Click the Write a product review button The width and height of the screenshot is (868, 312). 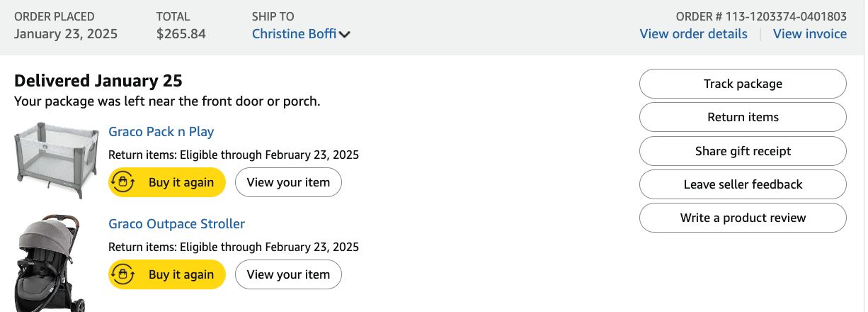pos(743,218)
